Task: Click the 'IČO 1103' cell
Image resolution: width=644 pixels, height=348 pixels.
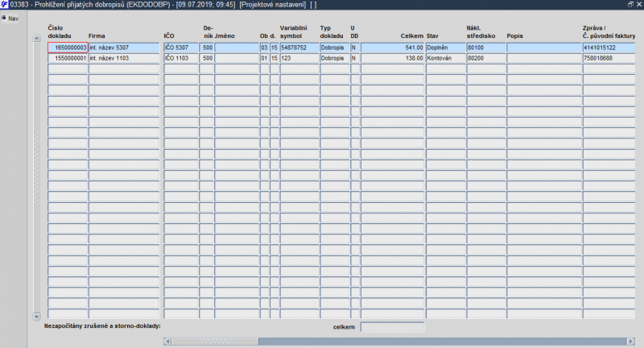Action: (181, 58)
